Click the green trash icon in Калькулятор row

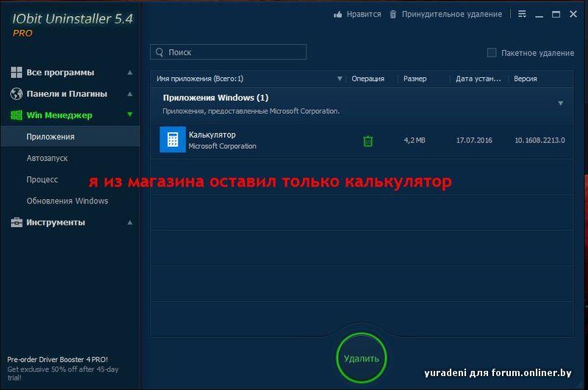[368, 141]
